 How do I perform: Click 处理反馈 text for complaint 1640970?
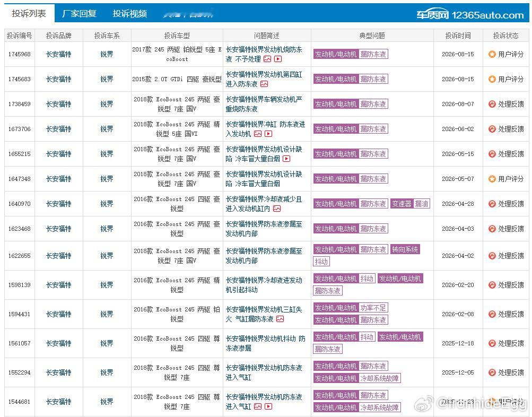tap(511, 204)
